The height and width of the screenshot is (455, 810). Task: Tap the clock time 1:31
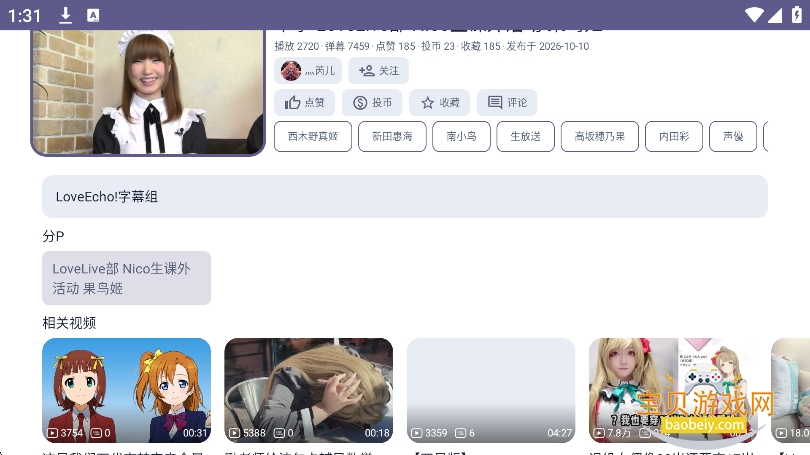pyautogui.click(x=24, y=15)
